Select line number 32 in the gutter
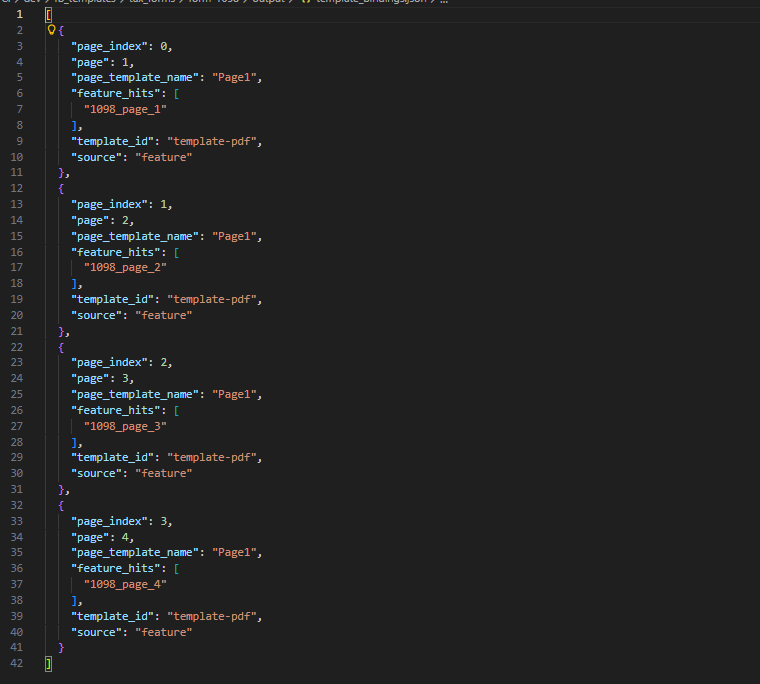Image resolution: width=760 pixels, height=684 pixels. (x=16, y=505)
